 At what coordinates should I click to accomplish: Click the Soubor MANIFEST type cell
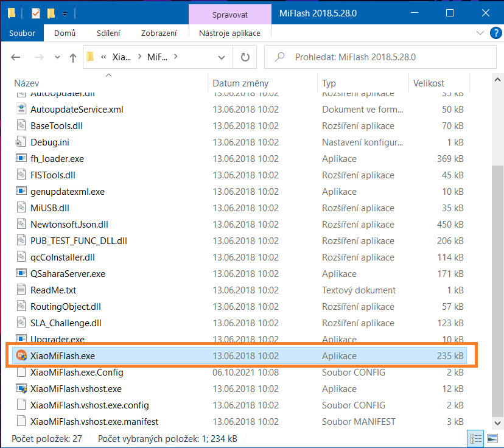click(x=359, y=421)
